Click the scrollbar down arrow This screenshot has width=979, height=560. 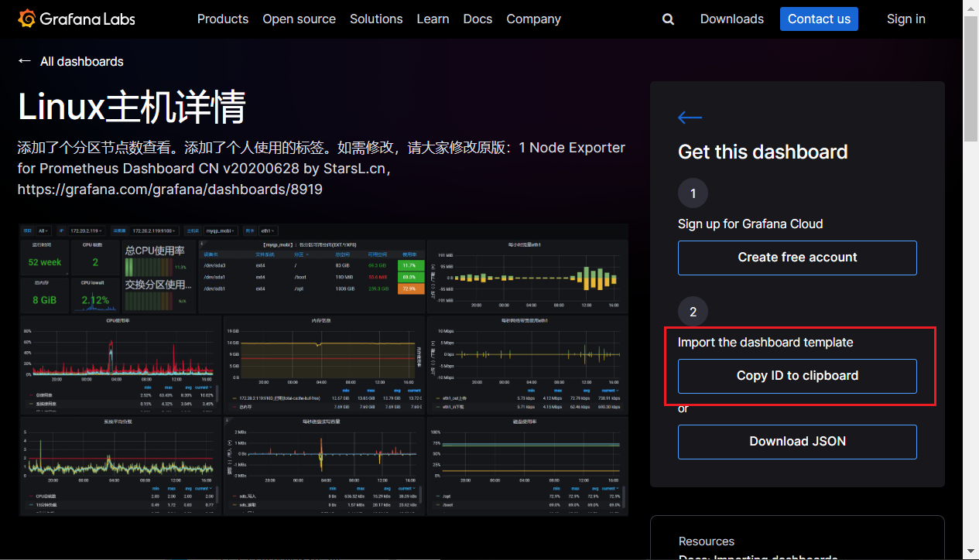[970, 552]
